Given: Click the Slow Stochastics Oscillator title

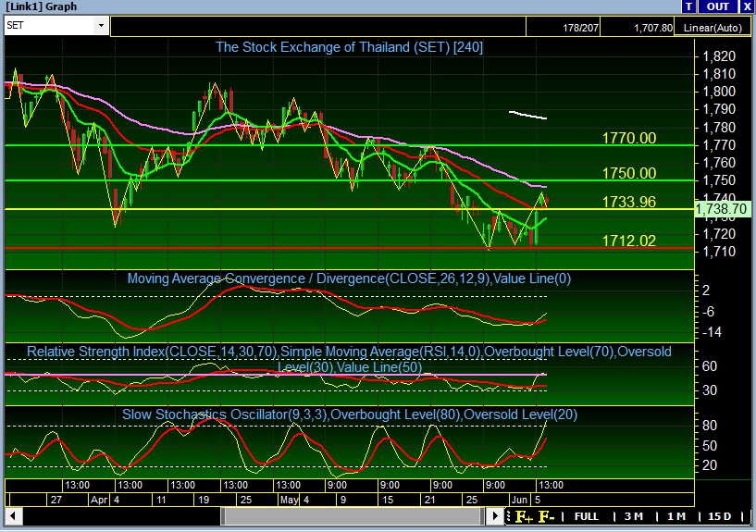Looking at the screenshot, I should tap(350, 414).
